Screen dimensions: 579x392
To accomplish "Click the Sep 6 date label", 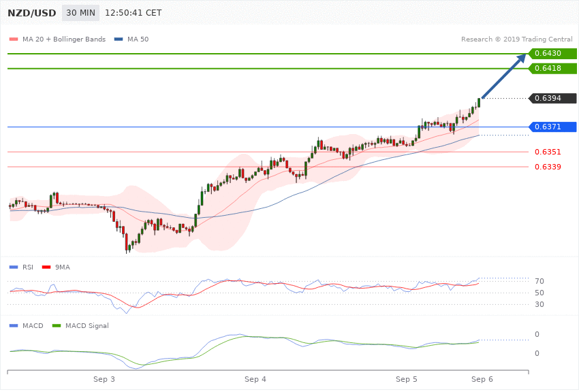I will [482, 379].
